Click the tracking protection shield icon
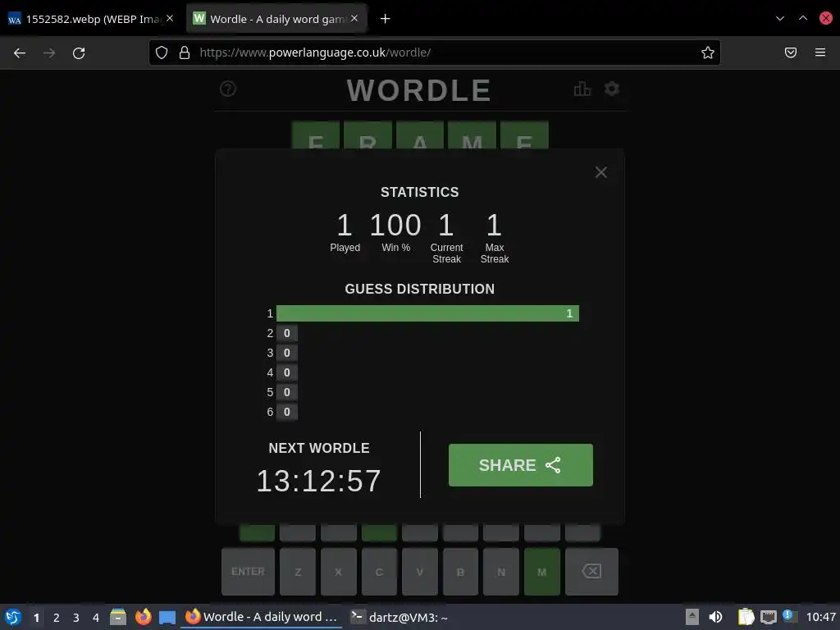The image size is (840, 630). point(162,52)
